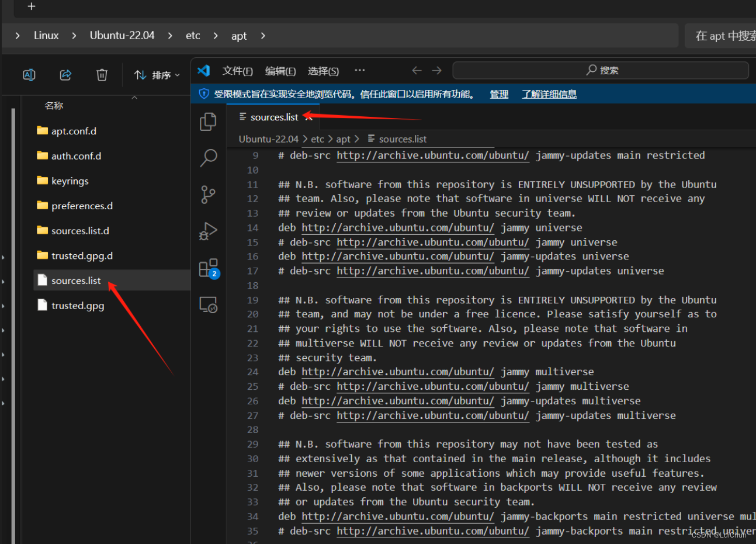Click line number 19 in the gutter
The height and width of the screenshot is (544, 756).
click(x=252, y=300)
